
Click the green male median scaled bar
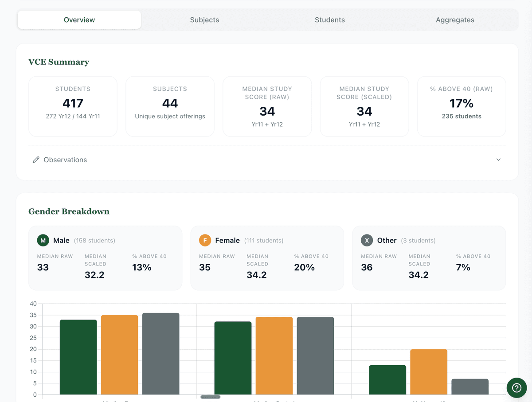coord(233,358)
